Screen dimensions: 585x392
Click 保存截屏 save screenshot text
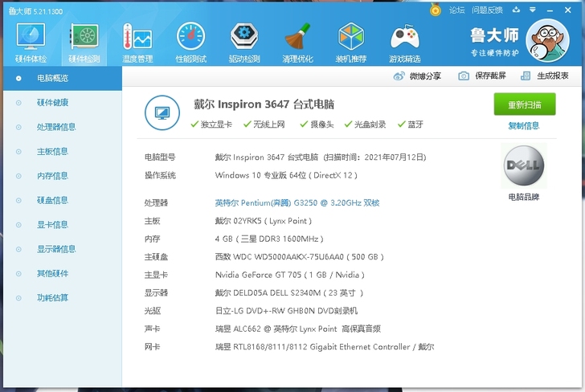tap(490, 76)
